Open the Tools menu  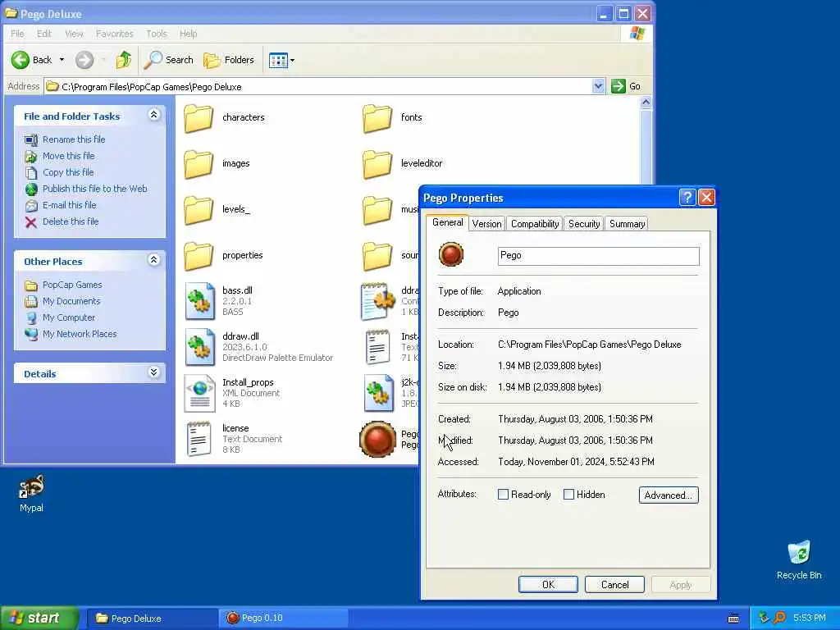(x=157, y=34)
